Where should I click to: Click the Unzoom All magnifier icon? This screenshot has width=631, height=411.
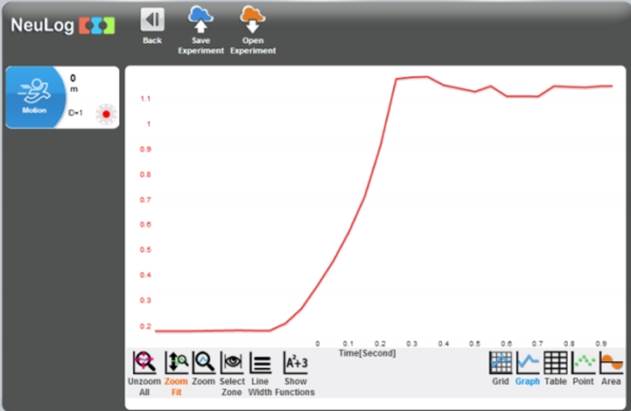[x=144, y=362]
